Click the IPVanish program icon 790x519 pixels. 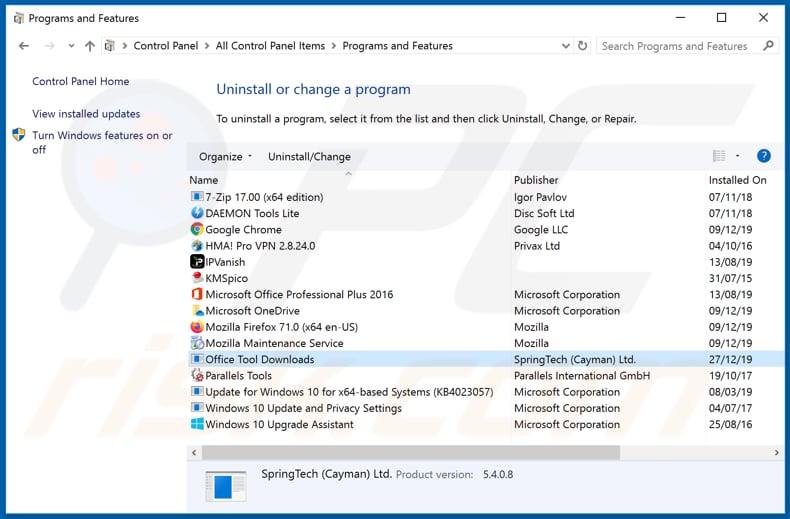197,262
